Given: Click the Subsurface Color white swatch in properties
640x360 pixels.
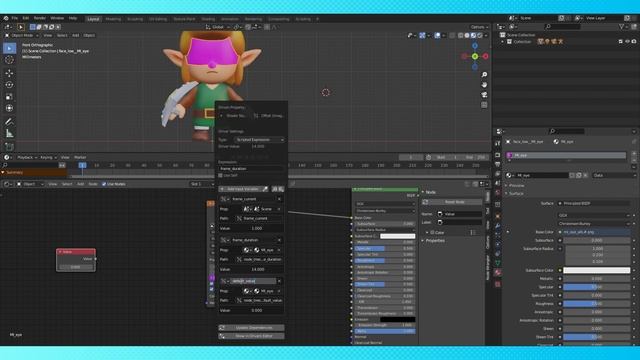Looking at the screenshot, I should pyautogui.click(x=596, y=270).
